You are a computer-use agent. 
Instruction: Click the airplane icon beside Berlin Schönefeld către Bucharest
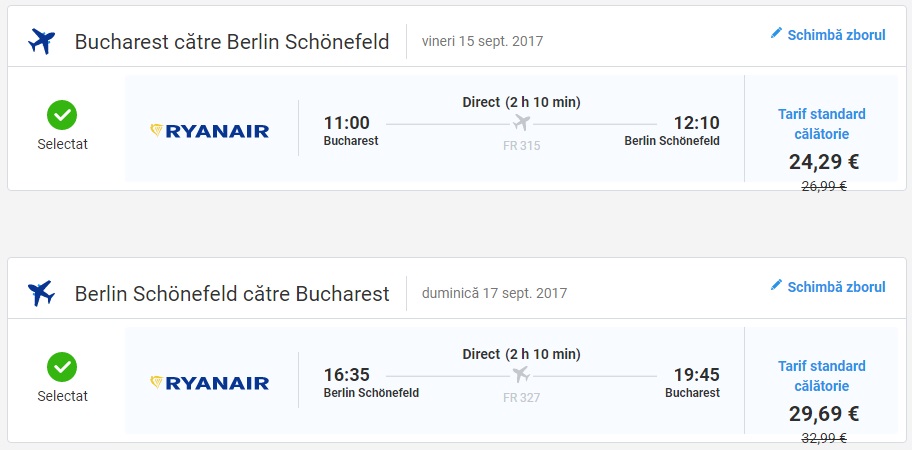(41, 293)
